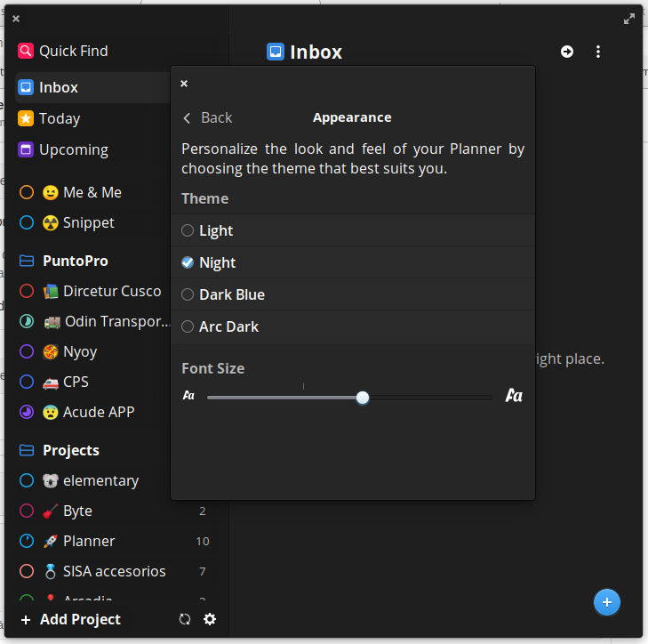This screenshot has height=644, width=648.
Task: Click the sync refresh icon
Action: tap(185, 619)
